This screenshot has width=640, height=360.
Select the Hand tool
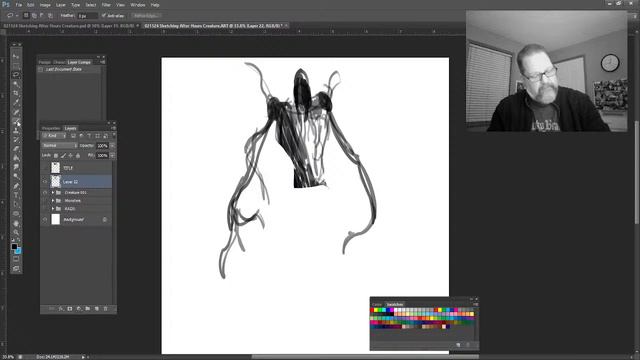point(16,223)
